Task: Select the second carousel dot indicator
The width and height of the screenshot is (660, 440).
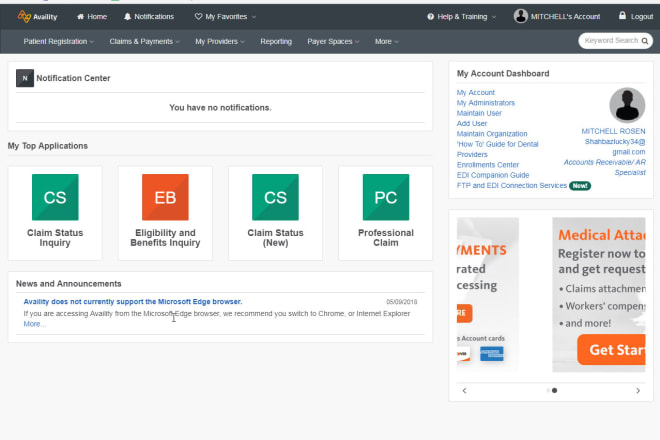Action: [554, 390]
